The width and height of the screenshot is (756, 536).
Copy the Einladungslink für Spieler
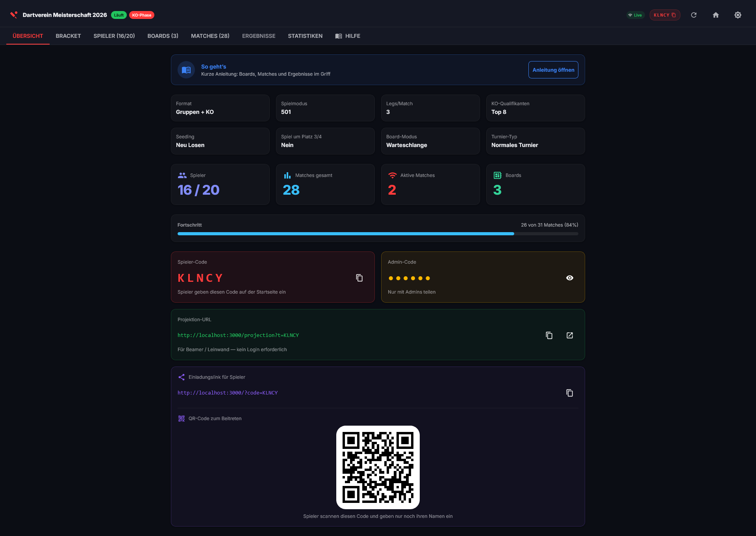(x=569, y=393)
